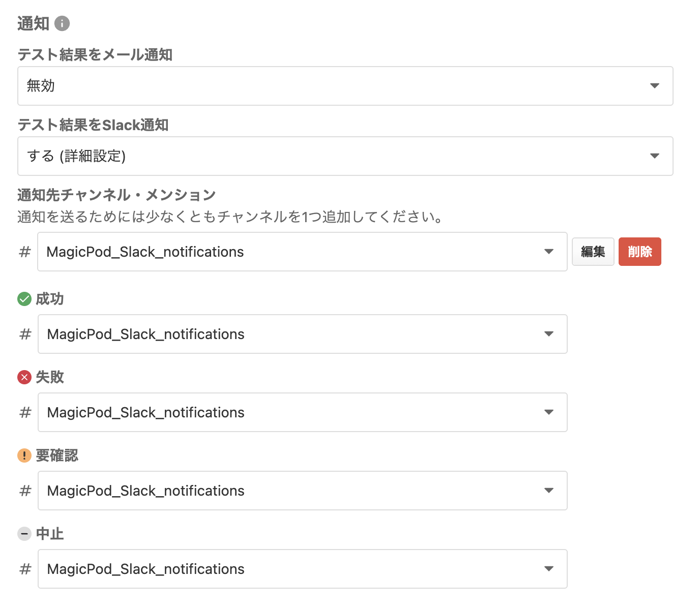Screen dimensions: 700x608
Task: Open the channel dropdown under 失敗
Action: [303, 412]
